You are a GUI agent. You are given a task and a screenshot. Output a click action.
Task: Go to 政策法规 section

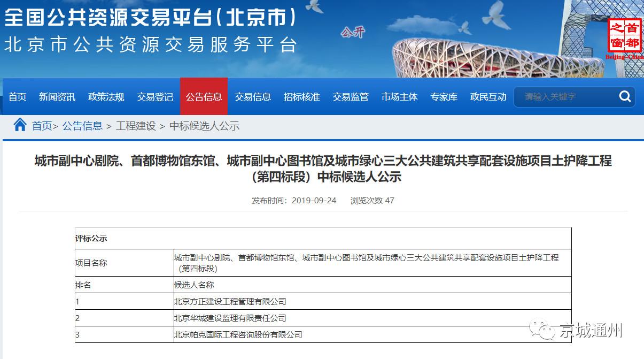click(106, 97)
